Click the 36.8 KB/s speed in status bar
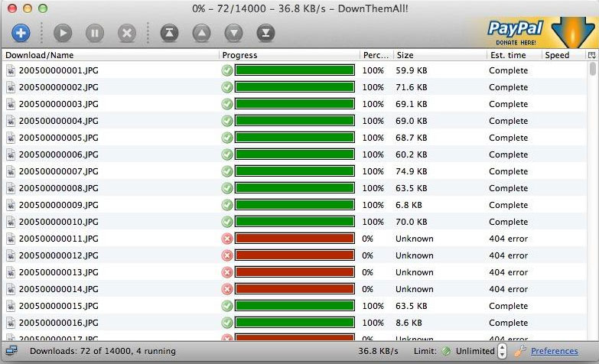 coord(378,351)
